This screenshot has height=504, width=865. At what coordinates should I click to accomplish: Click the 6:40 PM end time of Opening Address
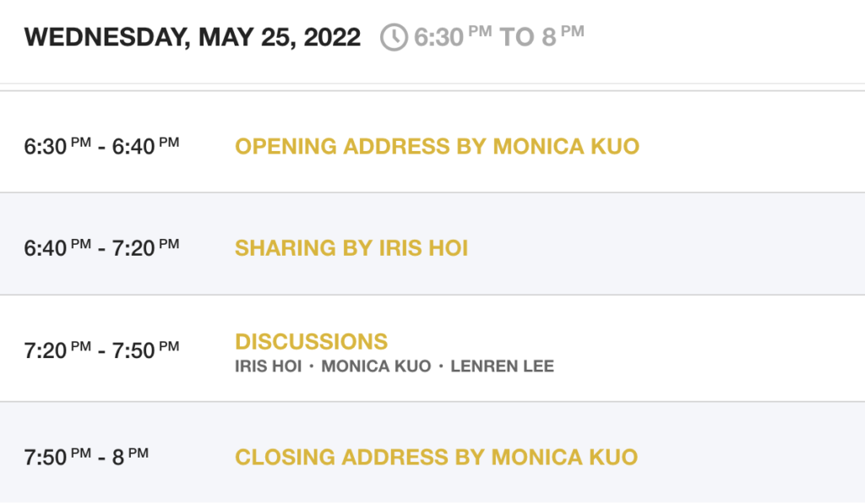145,147
